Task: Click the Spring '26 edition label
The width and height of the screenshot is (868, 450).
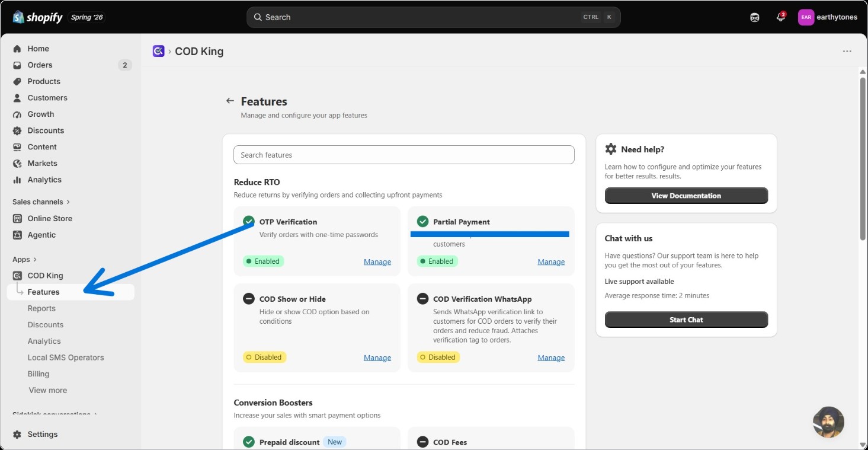Action: click(87, 17)
